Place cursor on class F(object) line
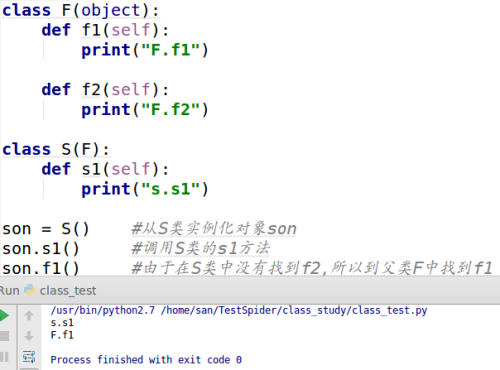The width and height of the screenshot is (500, 370). coord(81,10)
